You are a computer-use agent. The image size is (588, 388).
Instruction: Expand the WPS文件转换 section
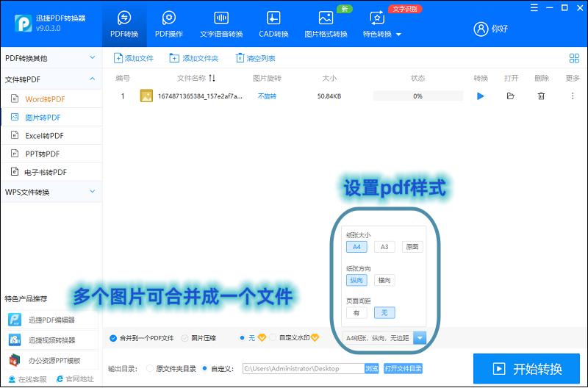click(x=51, y=192)
